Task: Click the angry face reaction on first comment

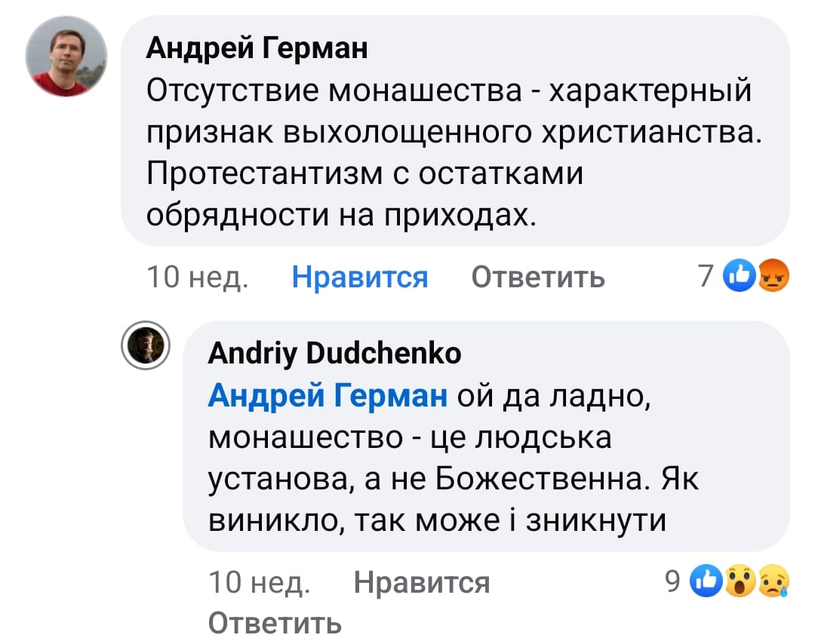Action: [773, 275]
